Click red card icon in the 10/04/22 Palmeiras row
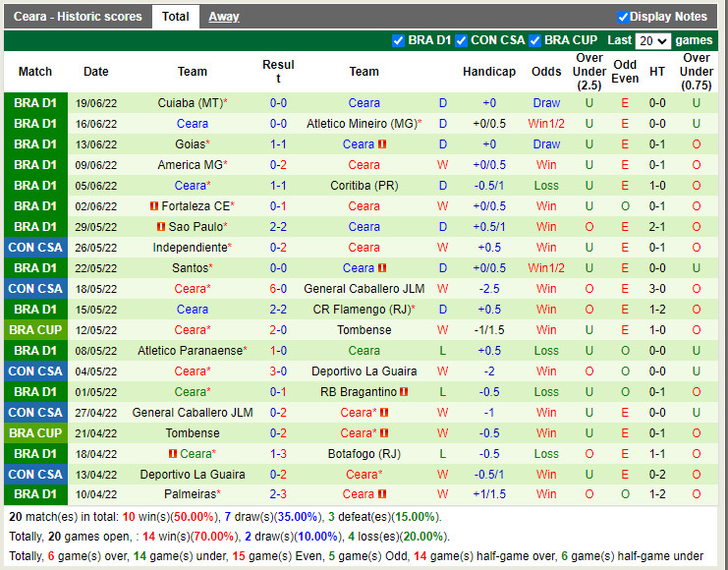Viewport: 728px width, 570px height. 382,493
